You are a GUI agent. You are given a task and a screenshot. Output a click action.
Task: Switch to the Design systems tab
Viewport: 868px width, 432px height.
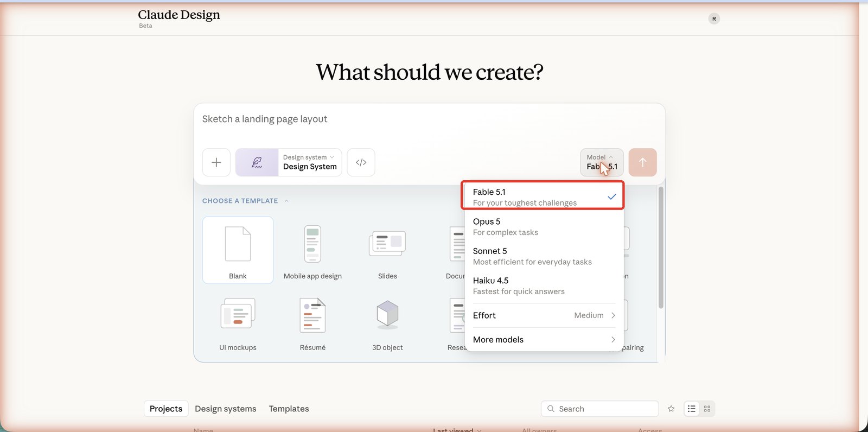click(x=226, y=409)
